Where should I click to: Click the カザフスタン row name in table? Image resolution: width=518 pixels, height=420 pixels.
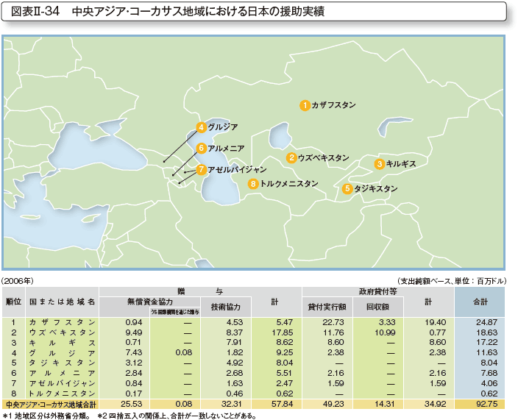pyautogui.click(x=62, y=323)
